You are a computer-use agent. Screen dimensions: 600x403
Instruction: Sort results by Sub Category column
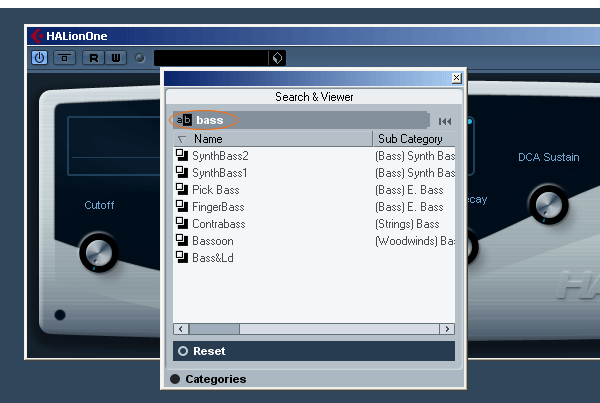tap(412, 139)
